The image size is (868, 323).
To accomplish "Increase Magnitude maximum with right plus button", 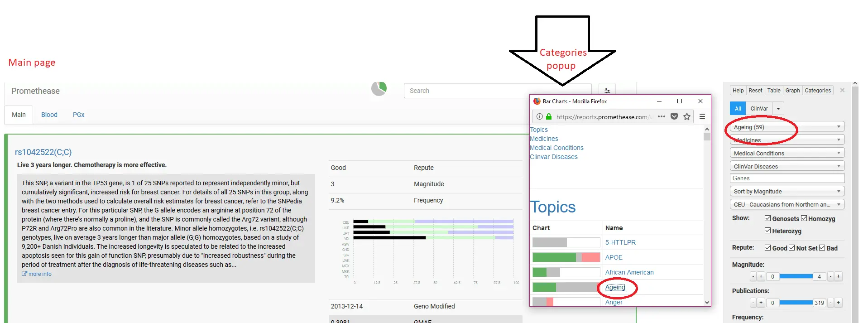I will pos(839,276).
